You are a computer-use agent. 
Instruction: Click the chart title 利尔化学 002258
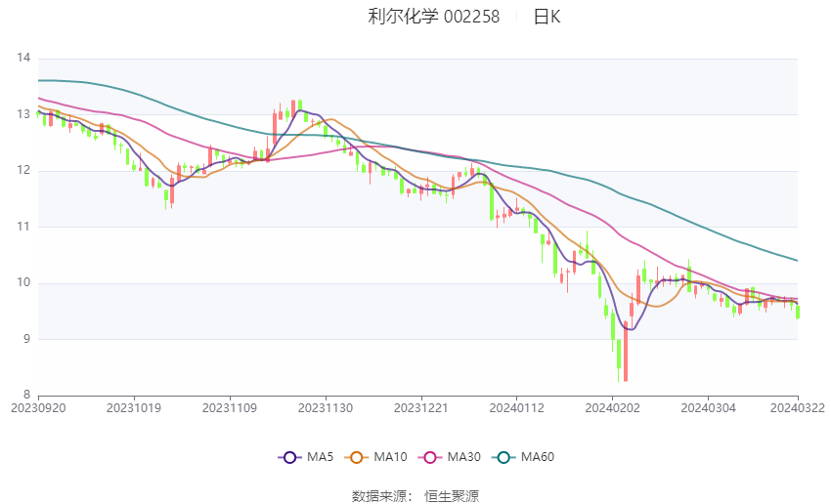433,17
